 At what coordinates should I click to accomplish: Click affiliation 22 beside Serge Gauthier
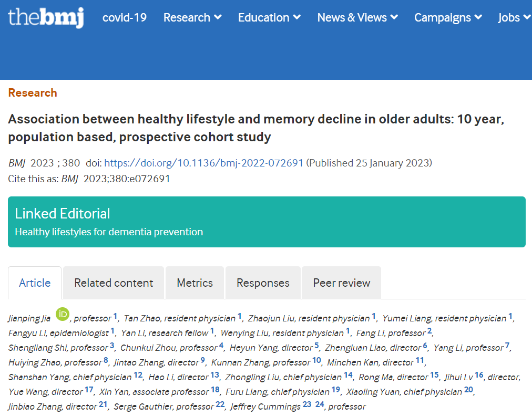click(220, 405)
